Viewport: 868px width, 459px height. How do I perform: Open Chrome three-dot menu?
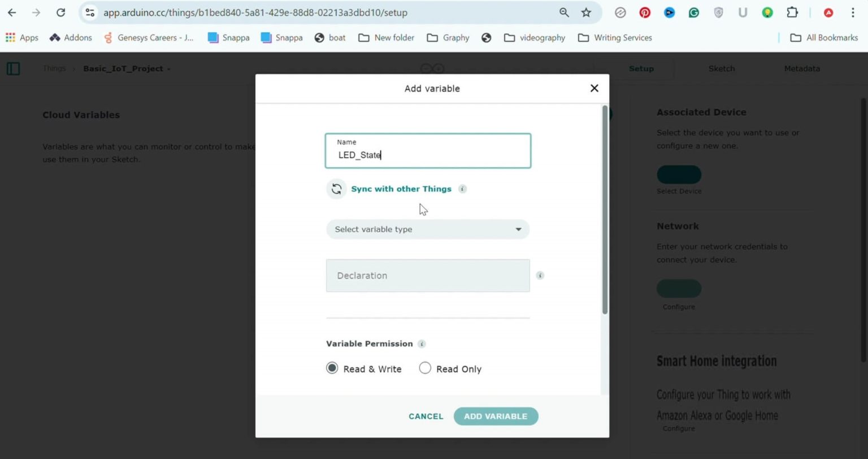click(853, 12)
